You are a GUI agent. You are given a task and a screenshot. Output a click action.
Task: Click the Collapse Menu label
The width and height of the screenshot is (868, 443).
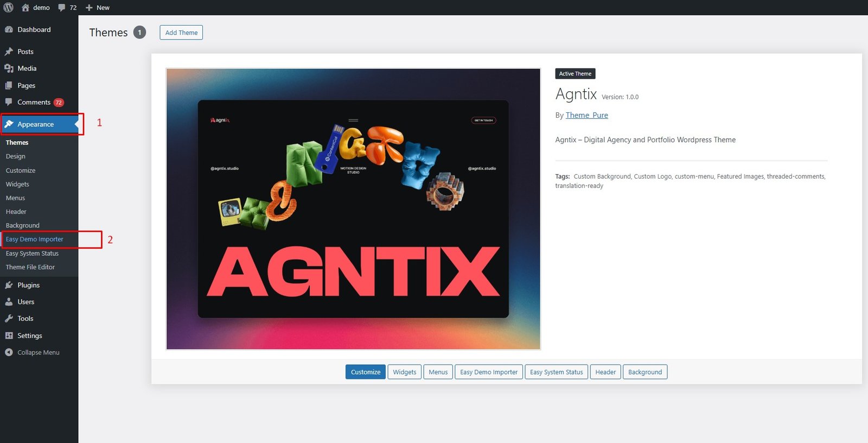tap(39, 352)
